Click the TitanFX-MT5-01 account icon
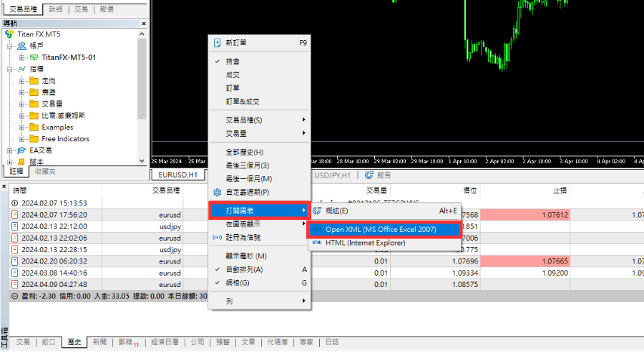This screenshot has width=644, height=358. point(34,57)
